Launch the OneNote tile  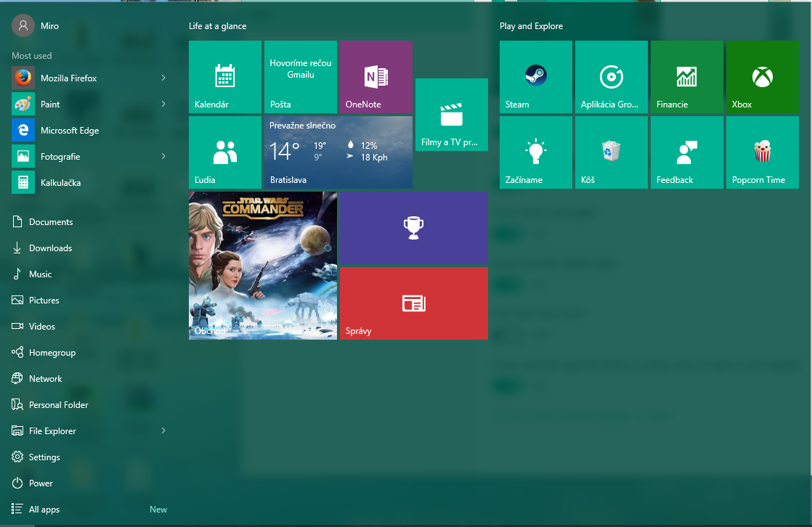(x=376, y=77)
